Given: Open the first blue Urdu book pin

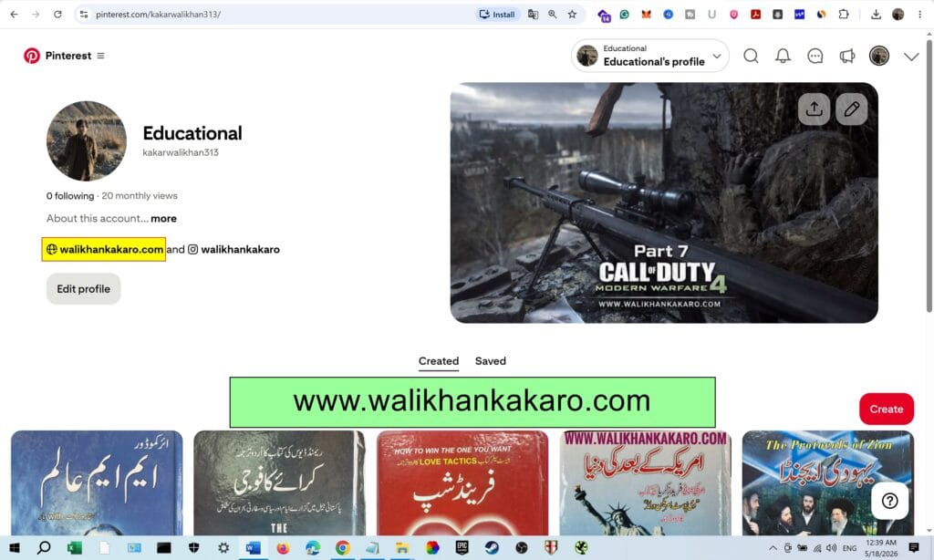Looking at the screenshot, I should tap(97, 483).
